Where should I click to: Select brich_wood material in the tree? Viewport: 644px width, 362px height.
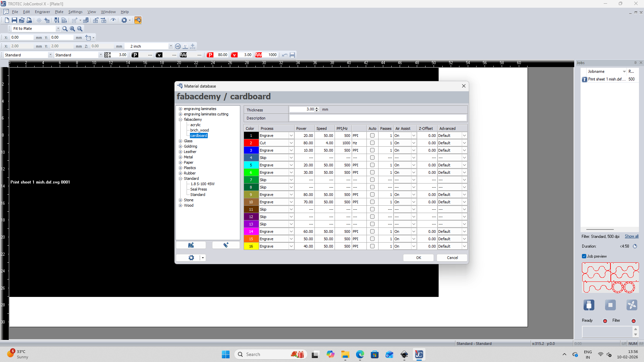point(199,131)
